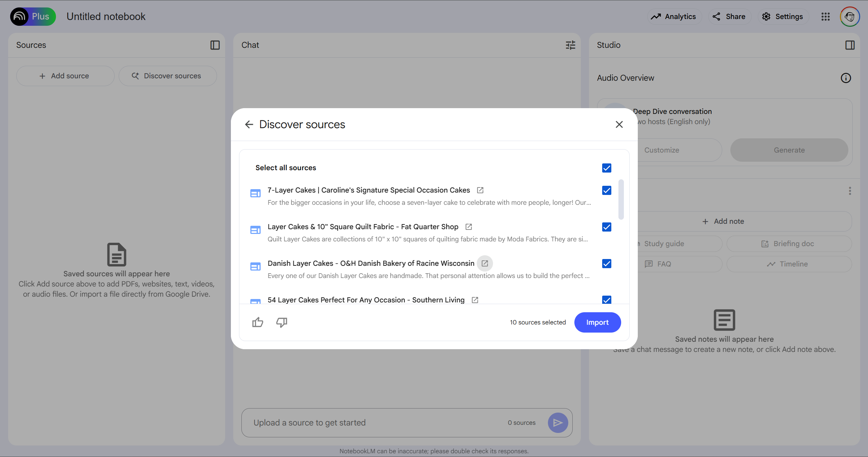Screen dimensions: 868x457
Task: Deselect the Layer Cakes Quilt Fabric source
Action: [x=607, y=227]
